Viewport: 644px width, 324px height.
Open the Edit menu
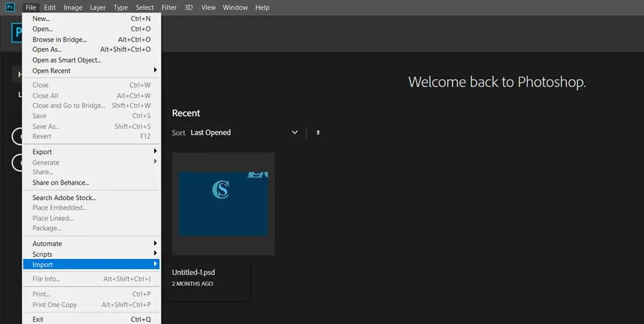[50, 8]
